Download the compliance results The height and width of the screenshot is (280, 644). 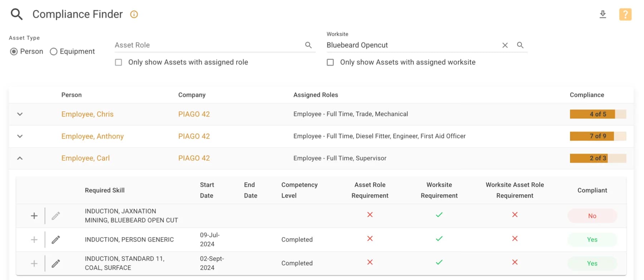point(603,14)
